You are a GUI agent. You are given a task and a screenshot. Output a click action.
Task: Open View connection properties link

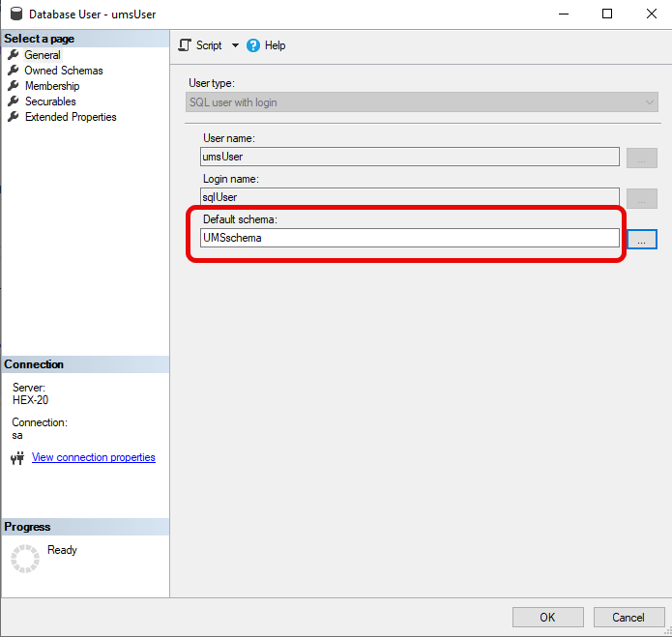pyautogui.click(x=94, y=458)
